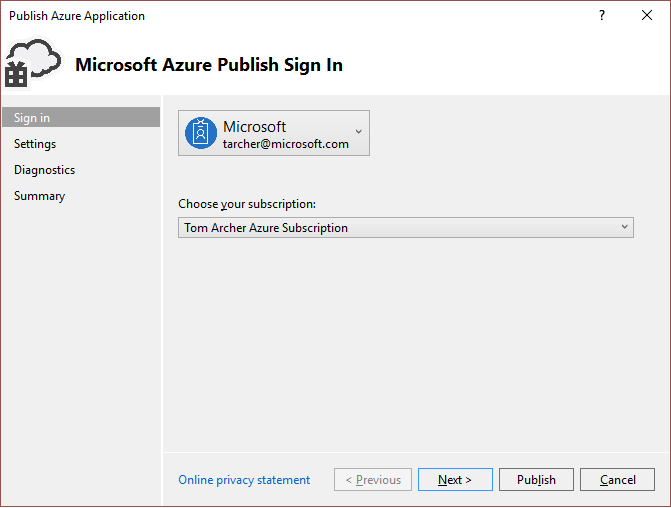Jump to the Summary step

(x=39, y=196)
